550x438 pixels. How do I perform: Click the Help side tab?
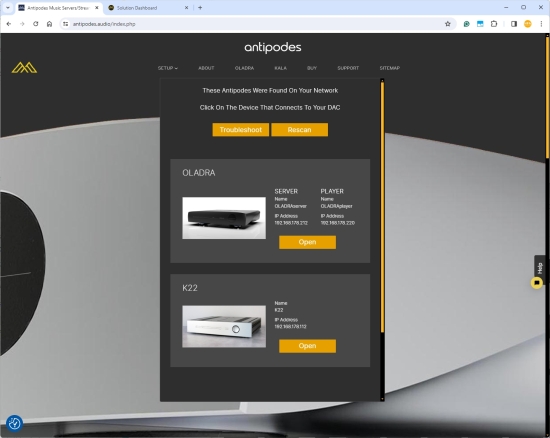(x=540, y=268)
